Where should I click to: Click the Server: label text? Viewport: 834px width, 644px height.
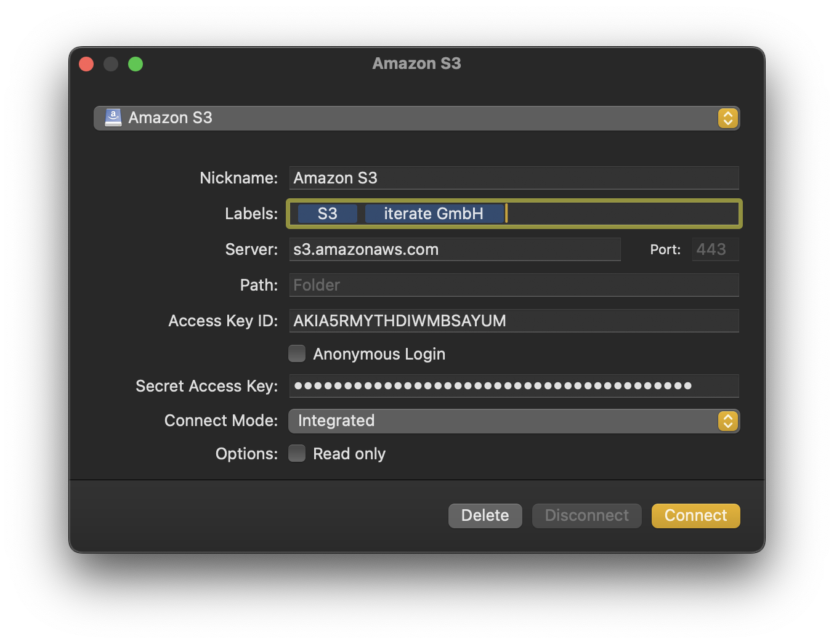[251, 249]
